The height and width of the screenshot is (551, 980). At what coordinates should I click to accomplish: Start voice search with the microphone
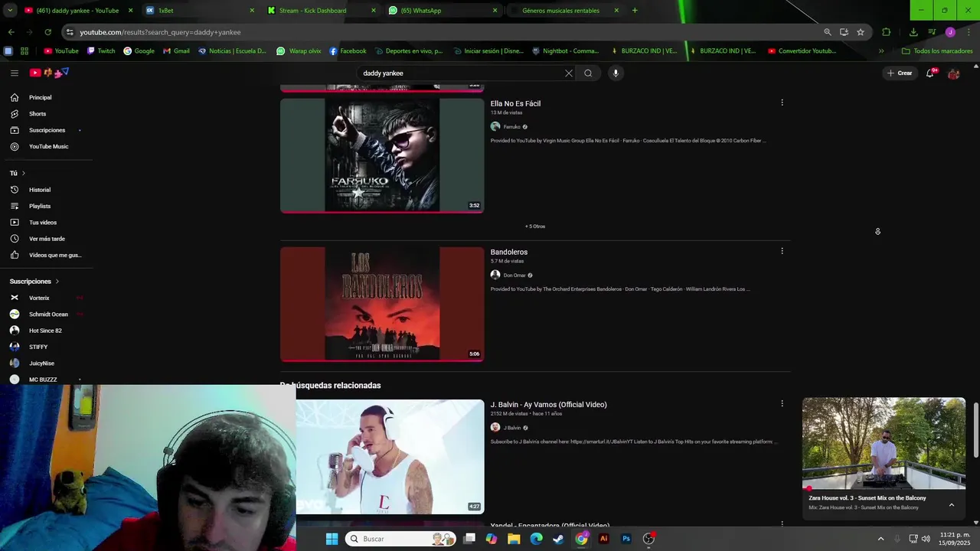coord(616,73)
